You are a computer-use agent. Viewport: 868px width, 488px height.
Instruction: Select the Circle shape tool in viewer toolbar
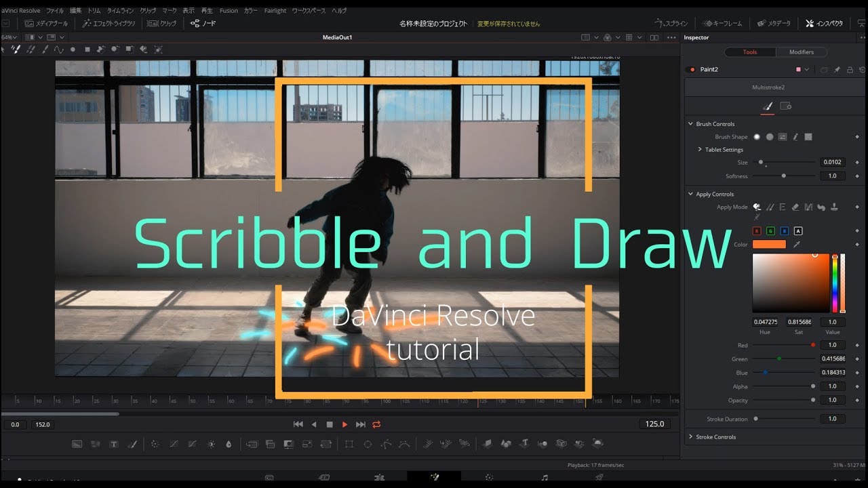[x=73, y=49]
